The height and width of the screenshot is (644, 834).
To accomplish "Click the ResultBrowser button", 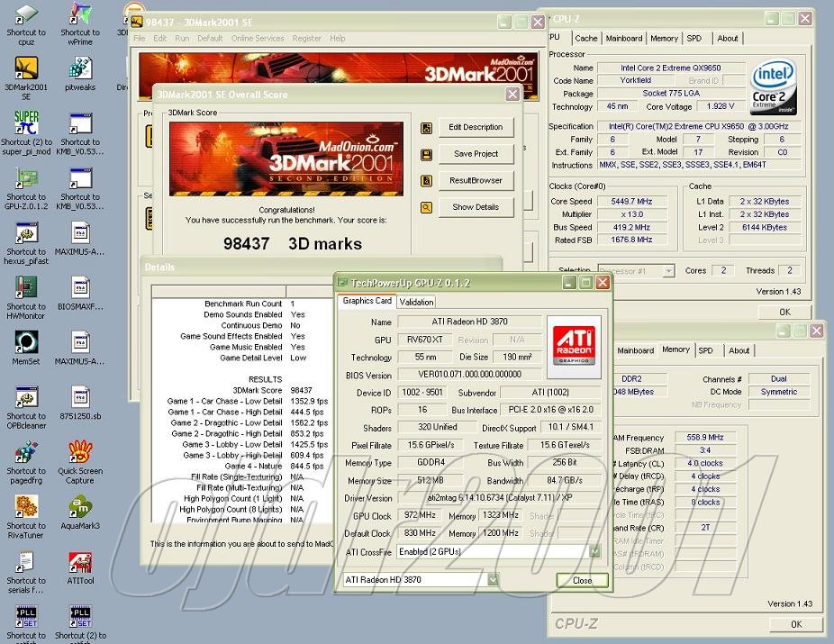I will pos(476,180).
